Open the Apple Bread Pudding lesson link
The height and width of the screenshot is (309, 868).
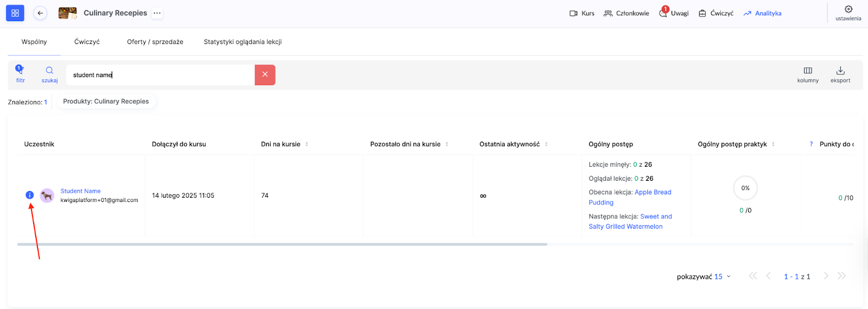[653, 192]
